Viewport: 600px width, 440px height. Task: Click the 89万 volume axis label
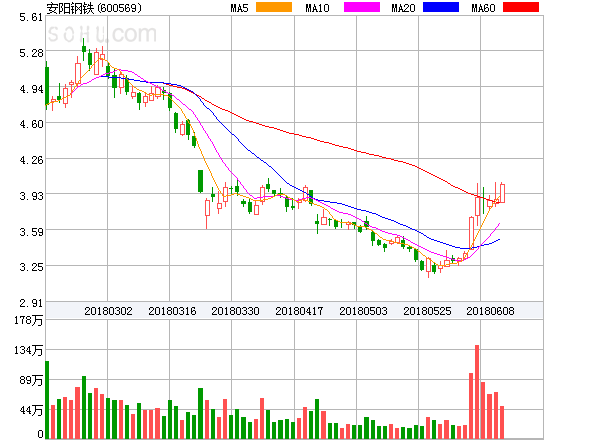point(31,380)
